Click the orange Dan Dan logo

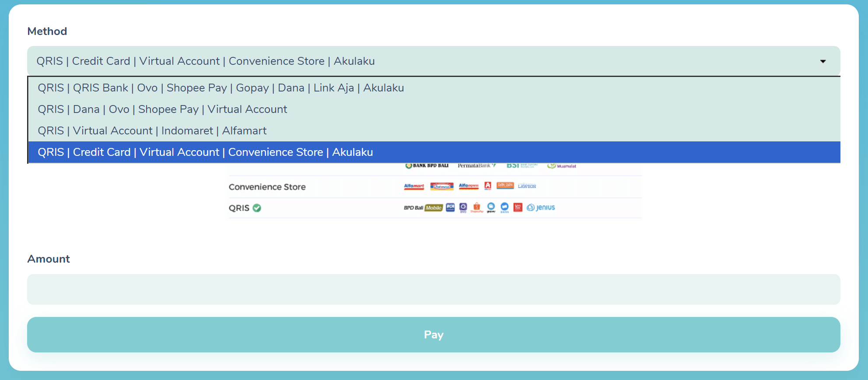505,186
